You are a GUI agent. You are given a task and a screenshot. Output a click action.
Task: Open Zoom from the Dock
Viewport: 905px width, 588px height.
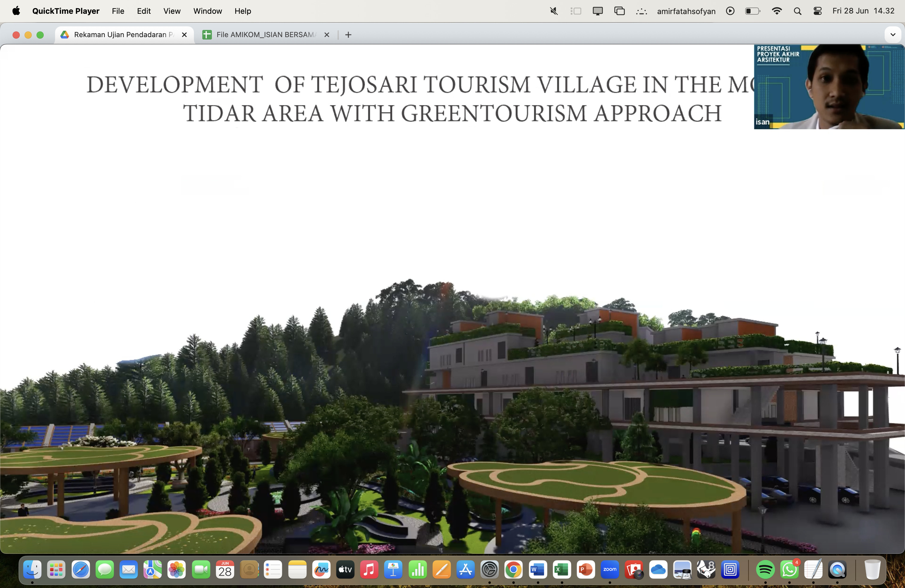(x=610, y=569)
